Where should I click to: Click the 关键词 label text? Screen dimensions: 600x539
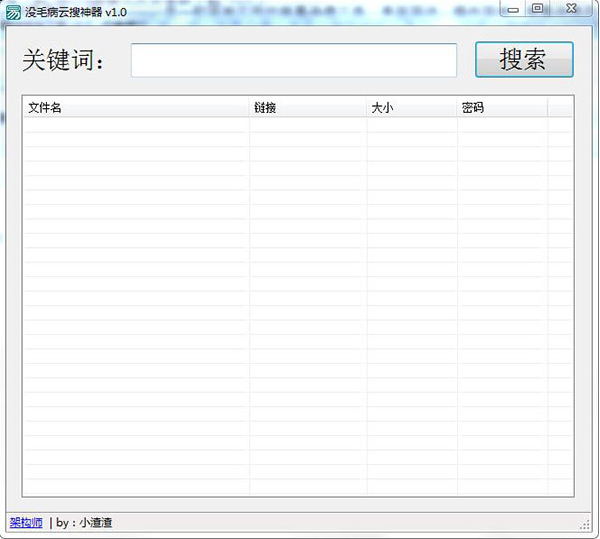(x=64, y=61)
